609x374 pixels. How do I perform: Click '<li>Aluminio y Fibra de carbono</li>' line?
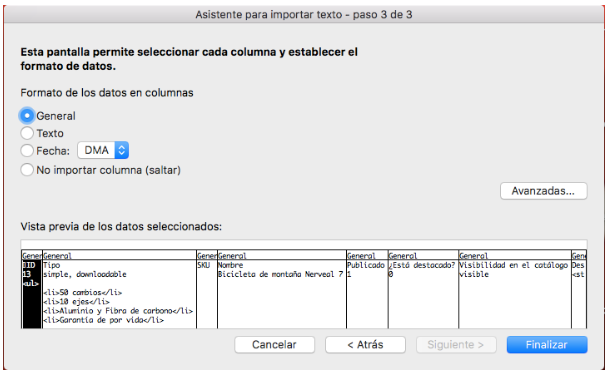click(118, 311)
